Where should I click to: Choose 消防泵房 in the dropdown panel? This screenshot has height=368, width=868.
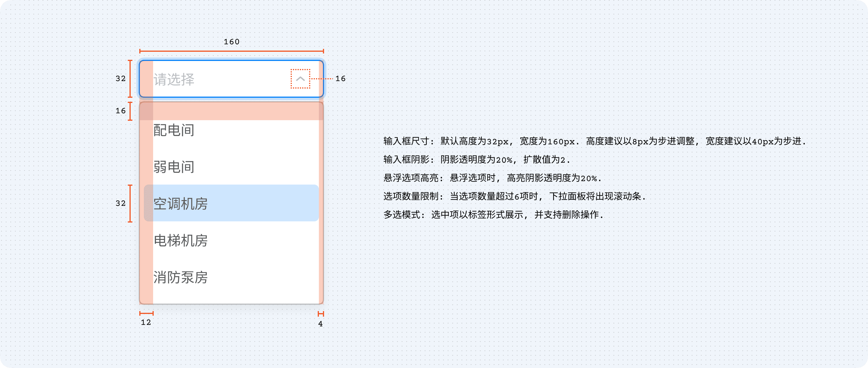(181, 277)
